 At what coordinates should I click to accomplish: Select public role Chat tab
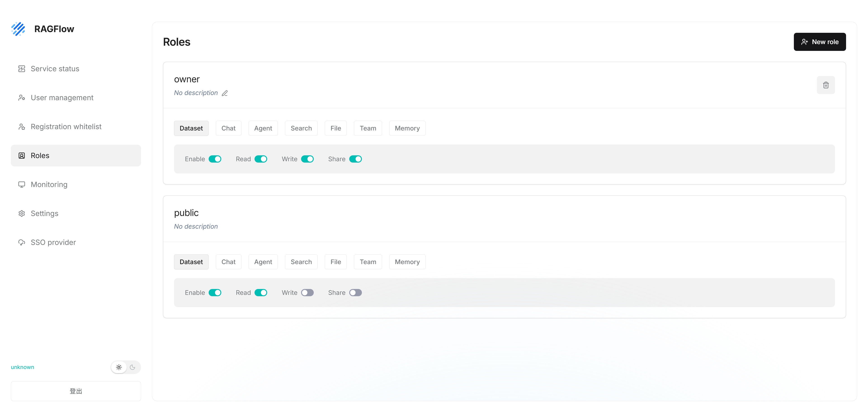[x=229, y=262]
